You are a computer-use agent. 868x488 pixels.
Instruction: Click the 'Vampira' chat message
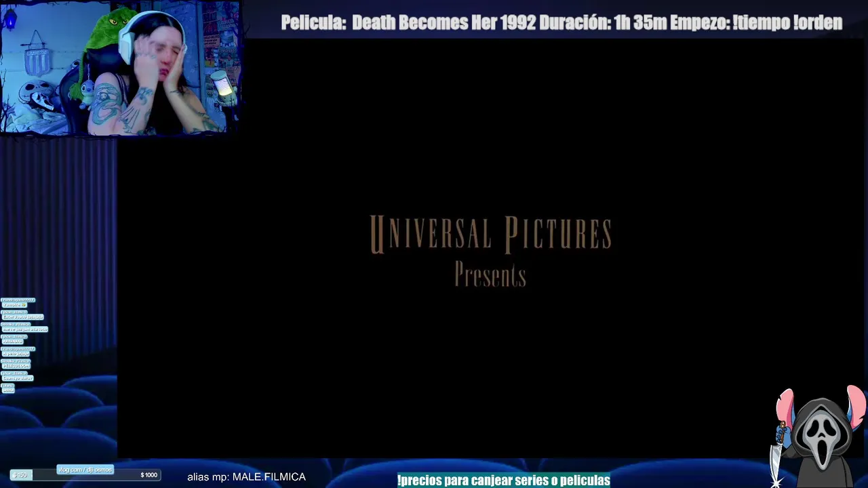click(14, 305)
